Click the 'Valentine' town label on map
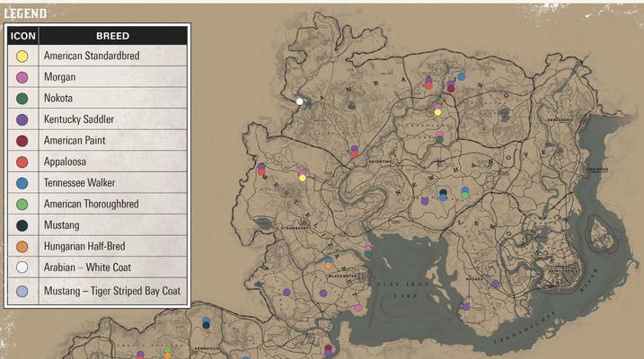The image size is (644, 359). click(380, 162)
